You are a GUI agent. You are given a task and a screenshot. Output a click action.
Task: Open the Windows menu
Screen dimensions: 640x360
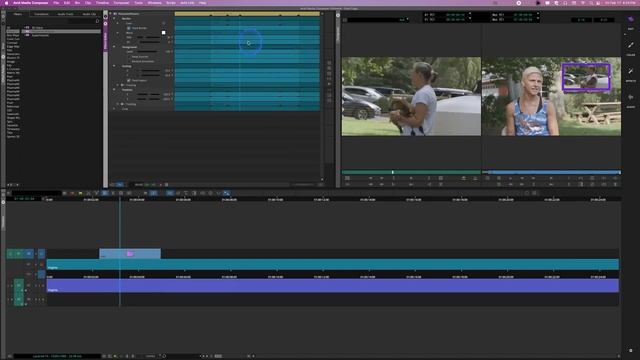click(x=154, y=3)
